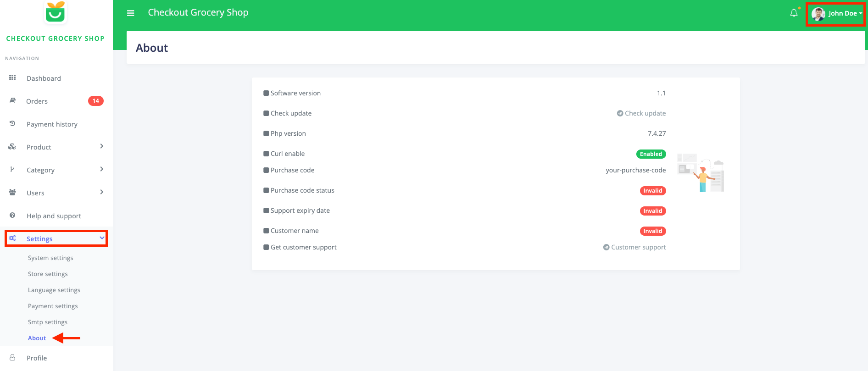Click the illustration of person with boards
Screen dimensions: 868x371
701,173
